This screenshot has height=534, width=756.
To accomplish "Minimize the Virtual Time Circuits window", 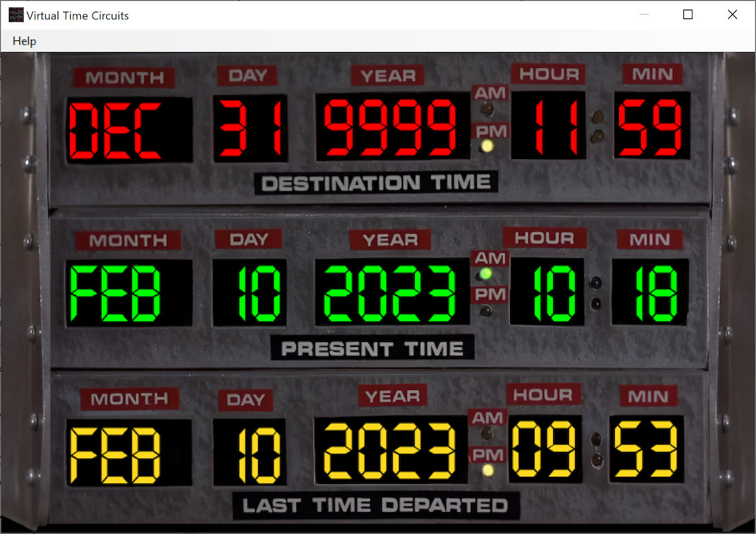I will point(644,15).
